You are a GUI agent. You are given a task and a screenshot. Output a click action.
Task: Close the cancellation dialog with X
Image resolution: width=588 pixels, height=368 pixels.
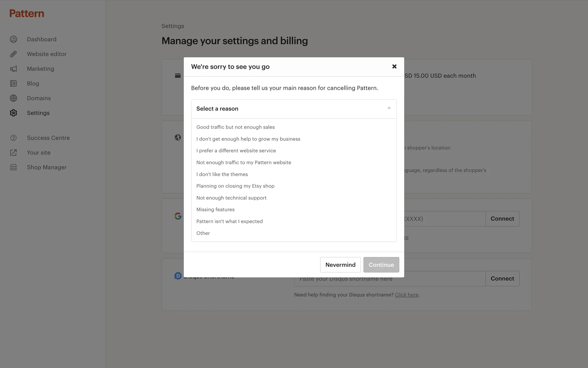point(394,67)
